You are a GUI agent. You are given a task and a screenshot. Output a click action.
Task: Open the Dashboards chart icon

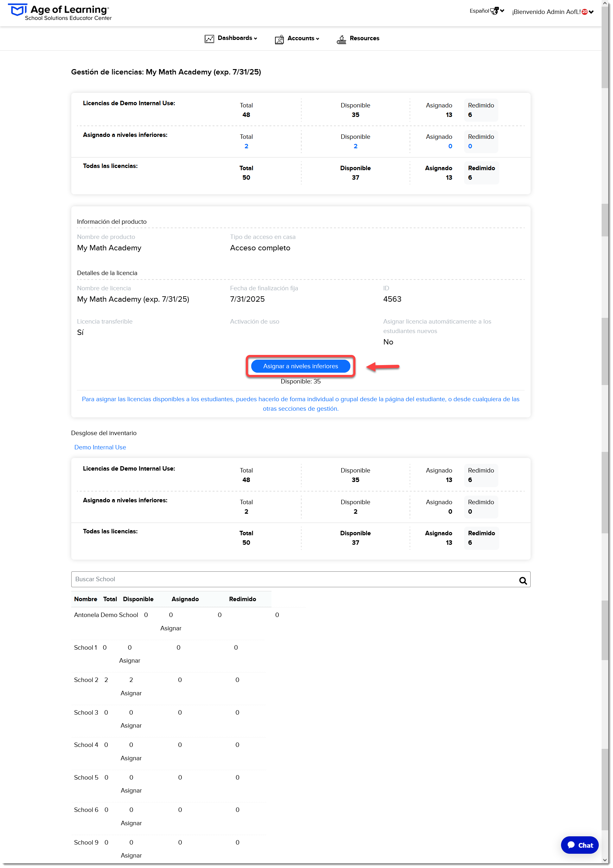point(209,39)
